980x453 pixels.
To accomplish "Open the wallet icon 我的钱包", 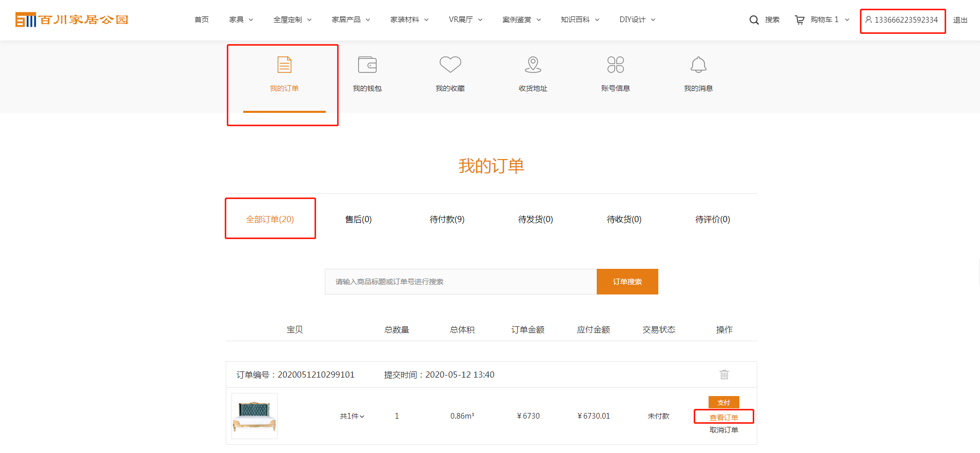I will [x=367, y=65].
